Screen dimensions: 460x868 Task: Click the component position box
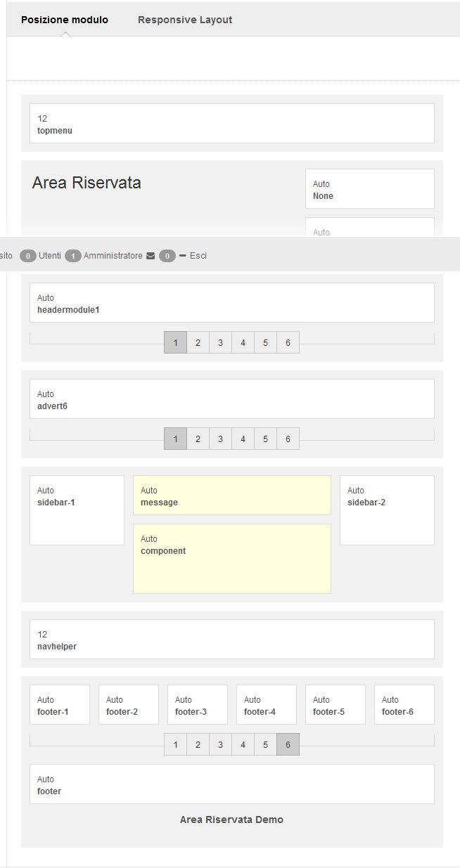coord(231,558)
